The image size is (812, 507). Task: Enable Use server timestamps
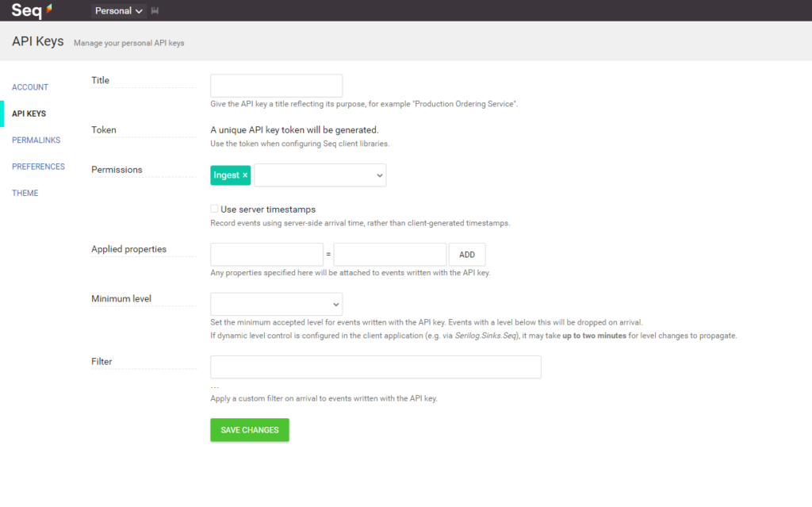[213, 209]
